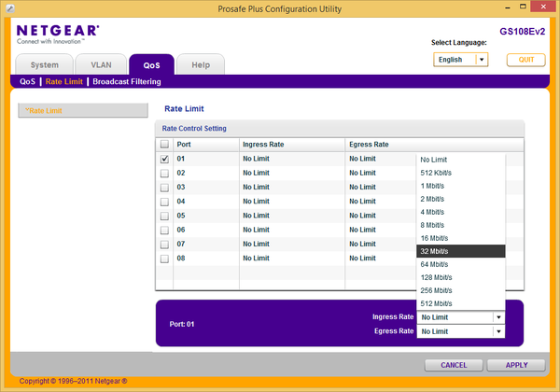The image size is (560, 392).
Task: Uncheck the port 01 checkbox
Action: click(165, 160)
